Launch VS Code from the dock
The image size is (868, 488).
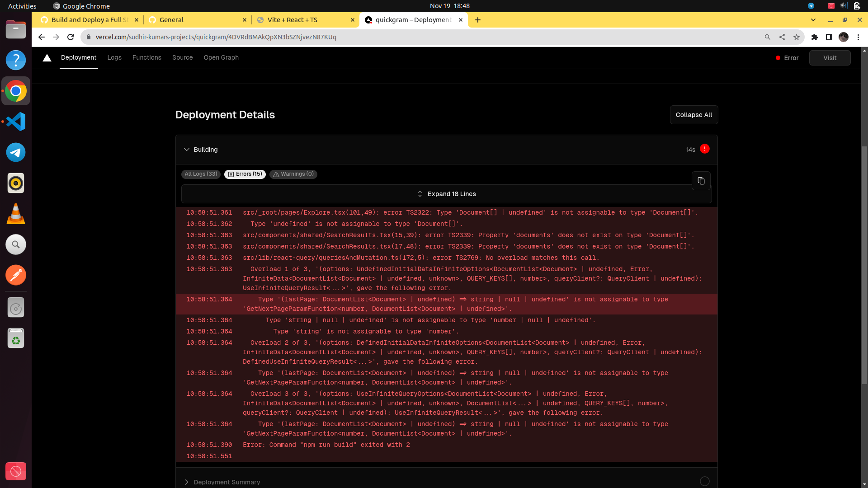click(16, 122)
